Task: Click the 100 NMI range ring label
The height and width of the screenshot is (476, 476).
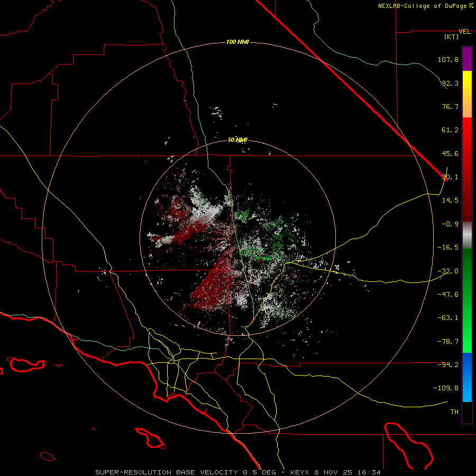Action: point(237,42)
